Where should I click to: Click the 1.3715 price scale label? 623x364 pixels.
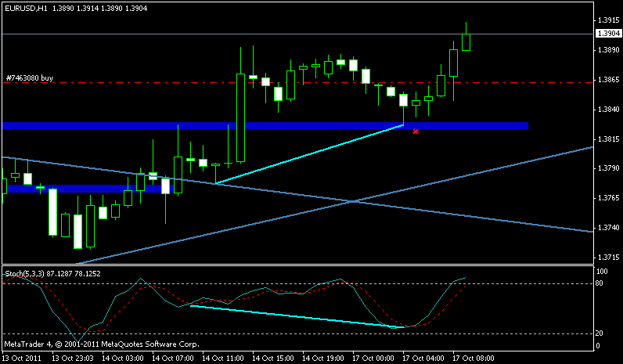coord(609,258)
